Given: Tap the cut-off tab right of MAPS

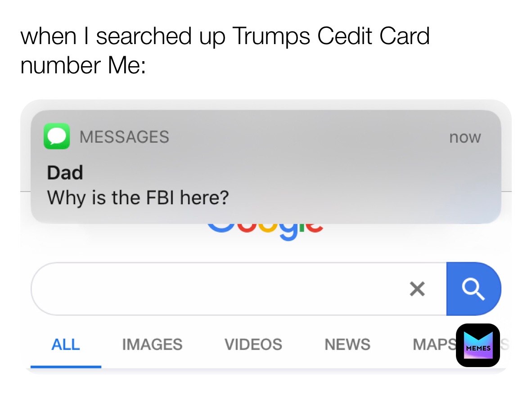Looking at the screenshot, I should 505,345.
